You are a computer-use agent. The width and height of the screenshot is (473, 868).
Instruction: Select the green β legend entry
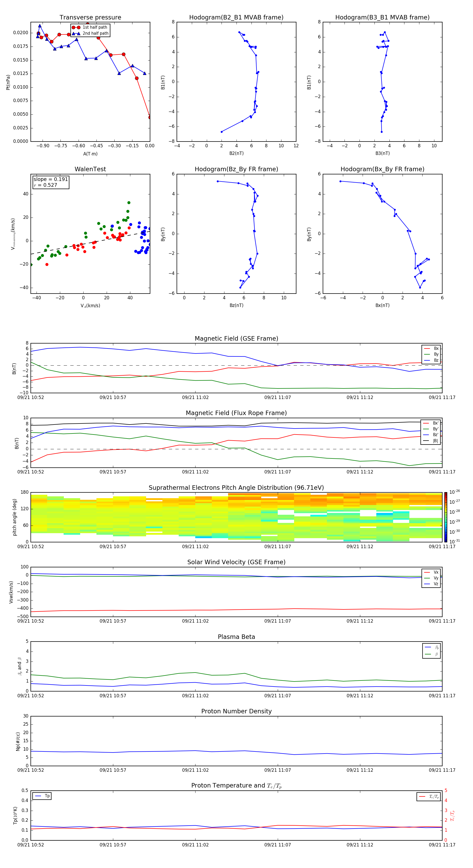pyautogui.click(x=431, y=654)
